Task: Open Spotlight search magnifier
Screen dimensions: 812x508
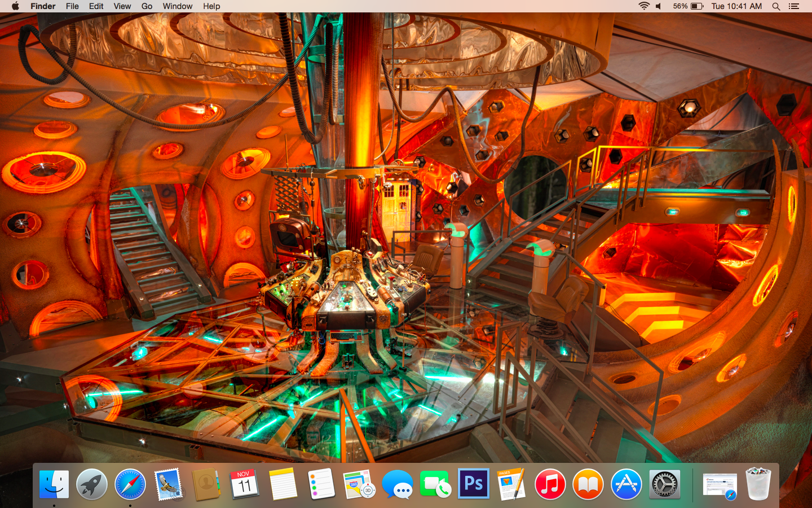Action: [776, 6]
